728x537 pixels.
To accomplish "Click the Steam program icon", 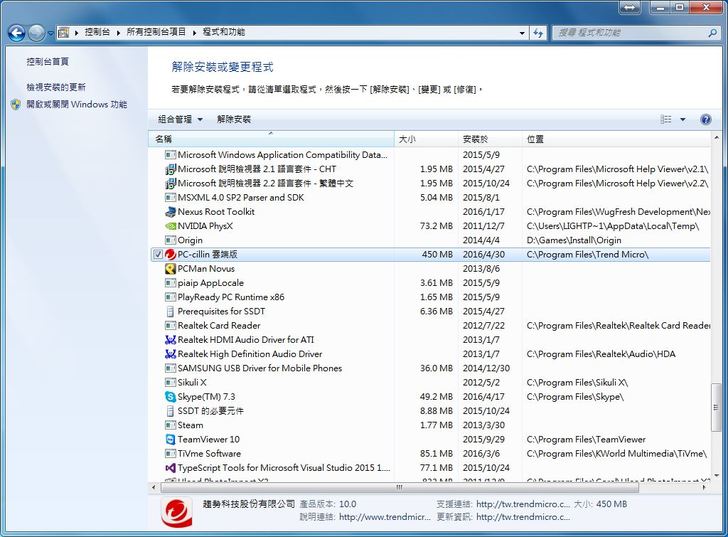I will tap(170, 425).
